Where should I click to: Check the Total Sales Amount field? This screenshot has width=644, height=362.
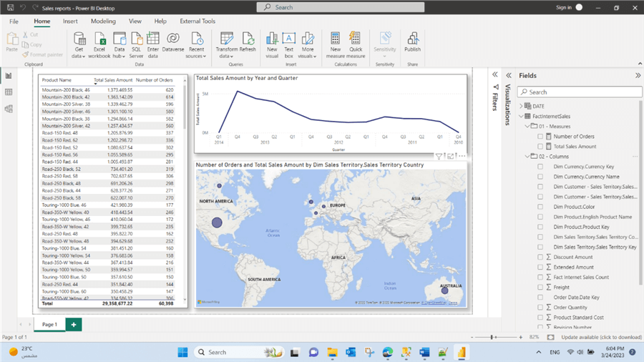pyautogui.click(x=540, y=146)
